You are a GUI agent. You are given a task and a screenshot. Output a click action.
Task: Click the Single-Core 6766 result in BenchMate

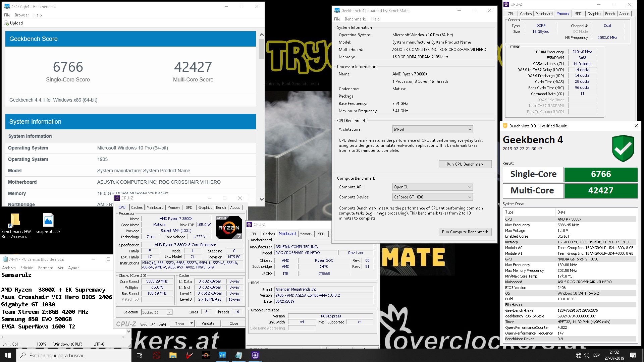pyautogui.click(x=601, y=174)
